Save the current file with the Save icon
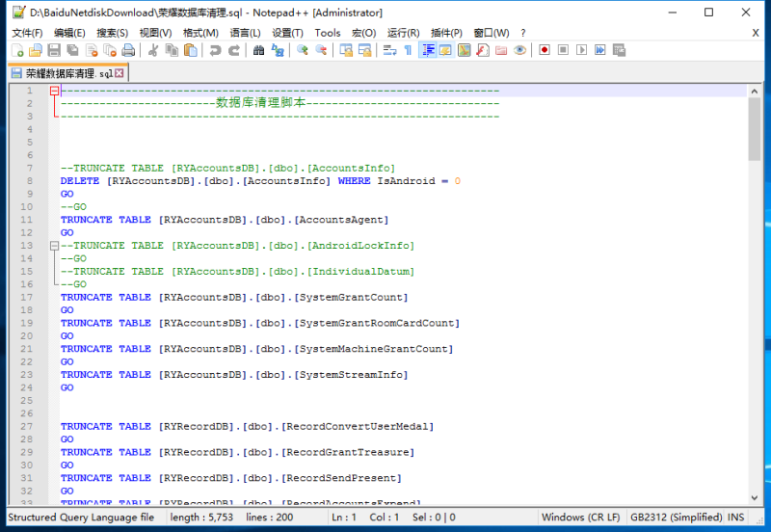The height and width of the screenshot is (532, 771). [x=54, y=50]
